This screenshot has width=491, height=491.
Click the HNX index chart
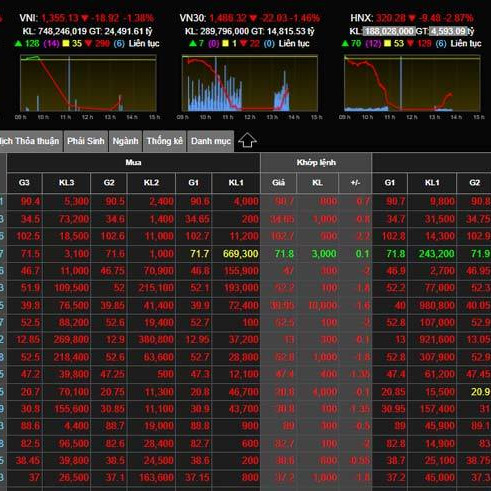click(412, 83)
